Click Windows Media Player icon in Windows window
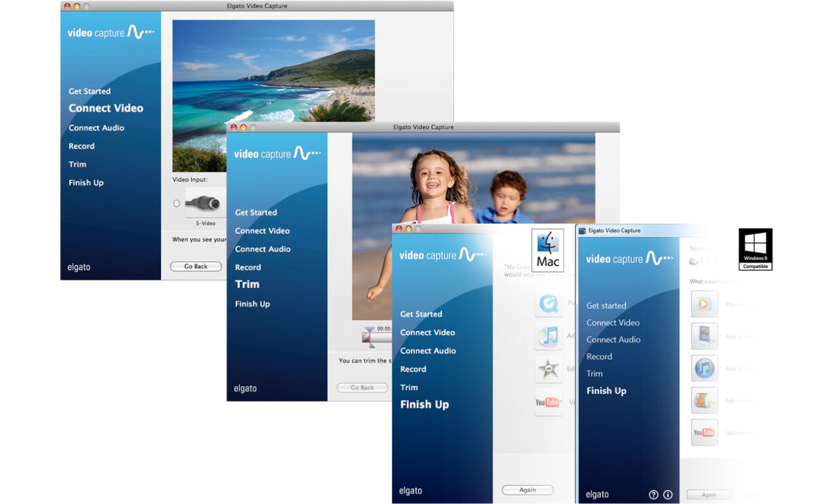The height and width of the screenshot is (504, 840). (704, 304)
